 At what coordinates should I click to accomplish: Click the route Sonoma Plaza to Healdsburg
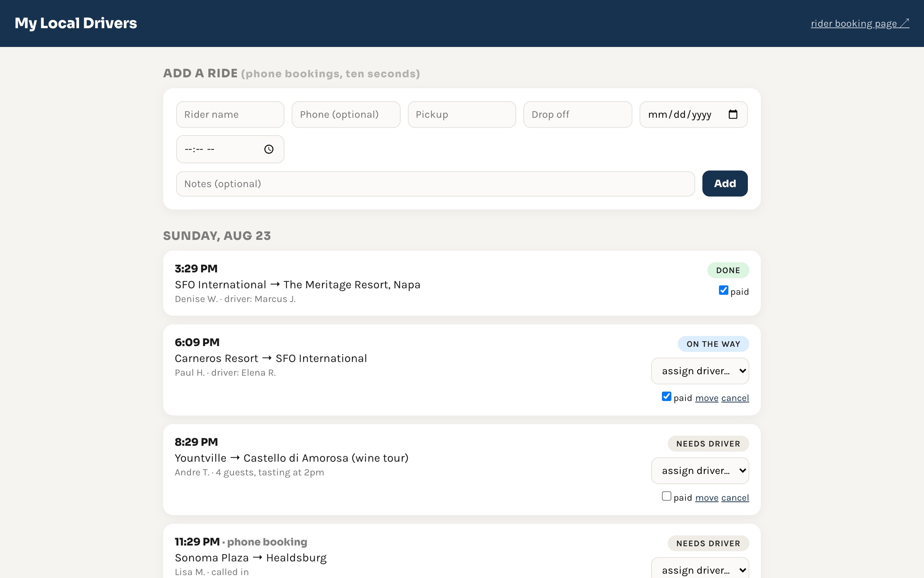coord(250,558)
